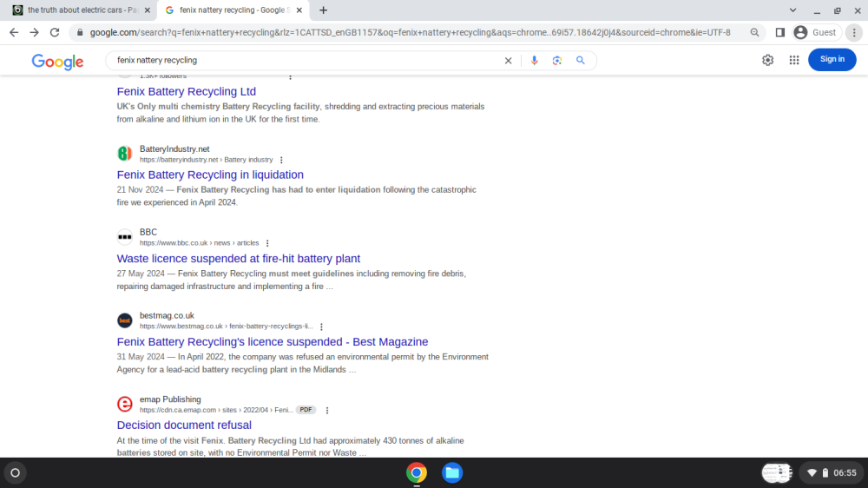Click the emap Publishing site name
The width and height of the screenshot is (868, 488).
[170, 399]
